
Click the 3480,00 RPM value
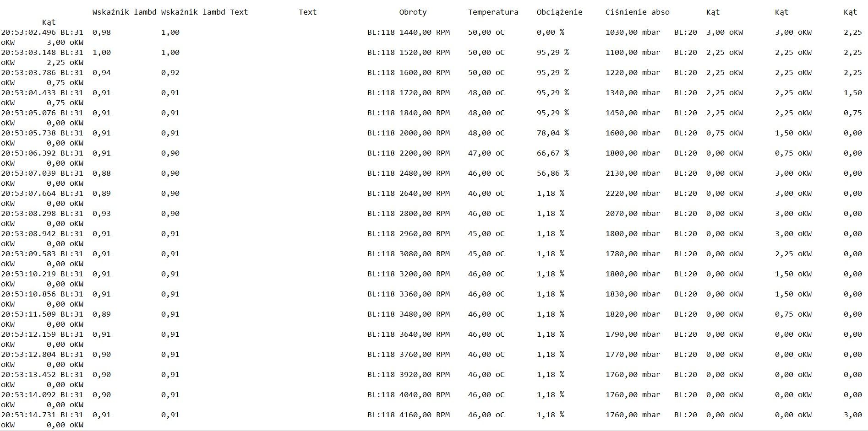click(x=424, y=314)
